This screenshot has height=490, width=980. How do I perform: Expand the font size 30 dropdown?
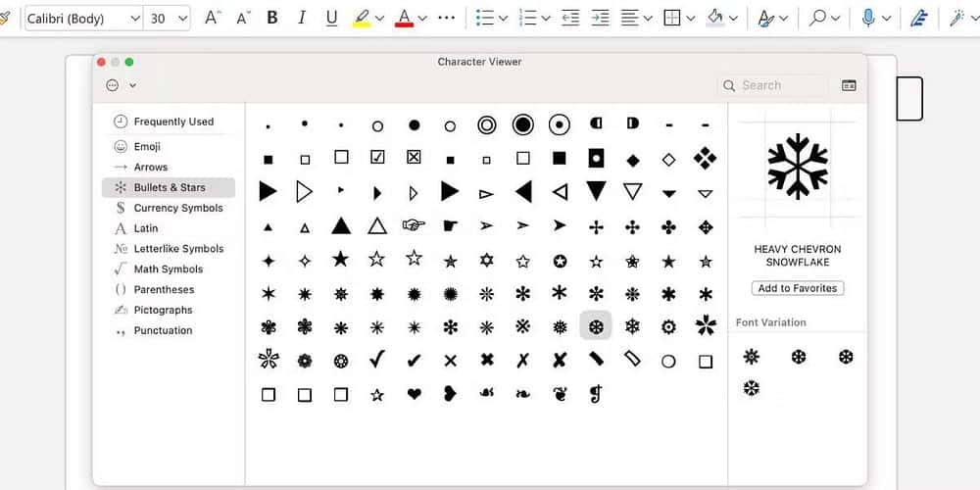tap(182, 19)
